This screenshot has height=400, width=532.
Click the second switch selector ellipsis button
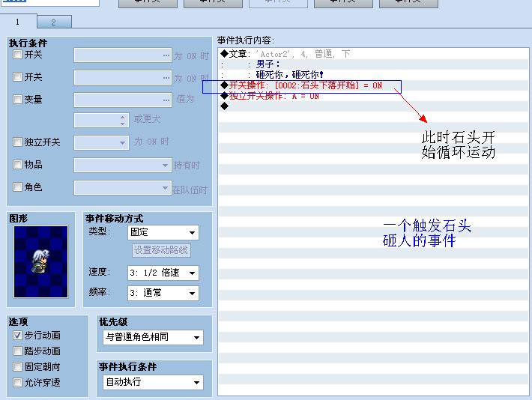pos(166,78)
